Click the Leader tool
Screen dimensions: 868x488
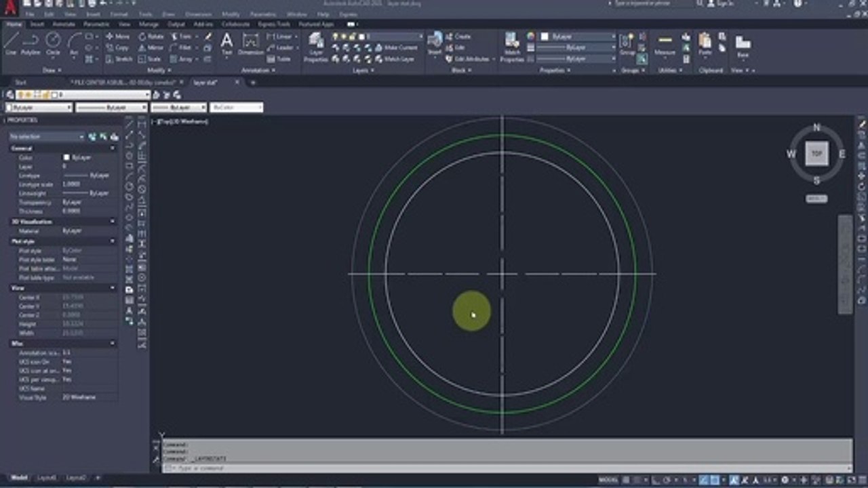[280, 47]
